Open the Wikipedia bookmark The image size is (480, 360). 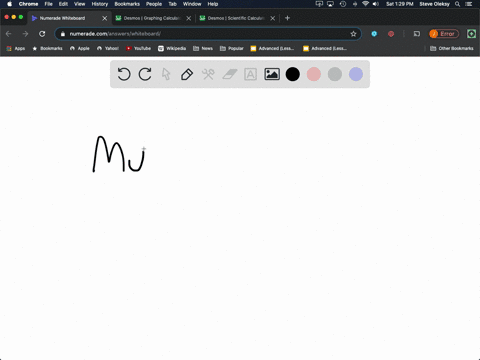click(x=172, y=48)
